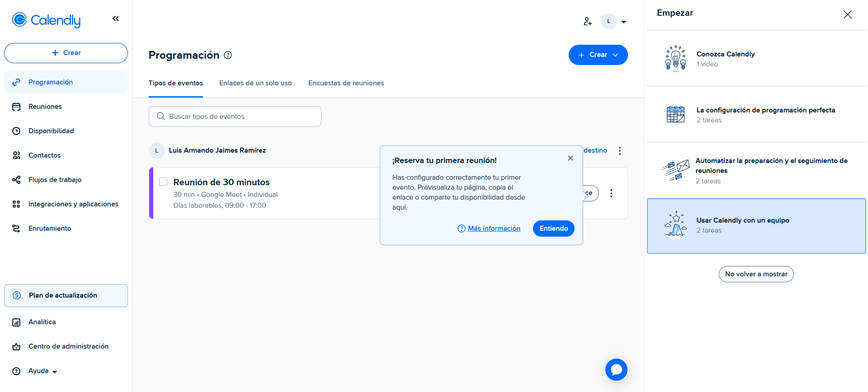This screenshot has width=868, height=392.
Task: Open Flujos de trabajo in the sidebar
Action: coord(66,180)
